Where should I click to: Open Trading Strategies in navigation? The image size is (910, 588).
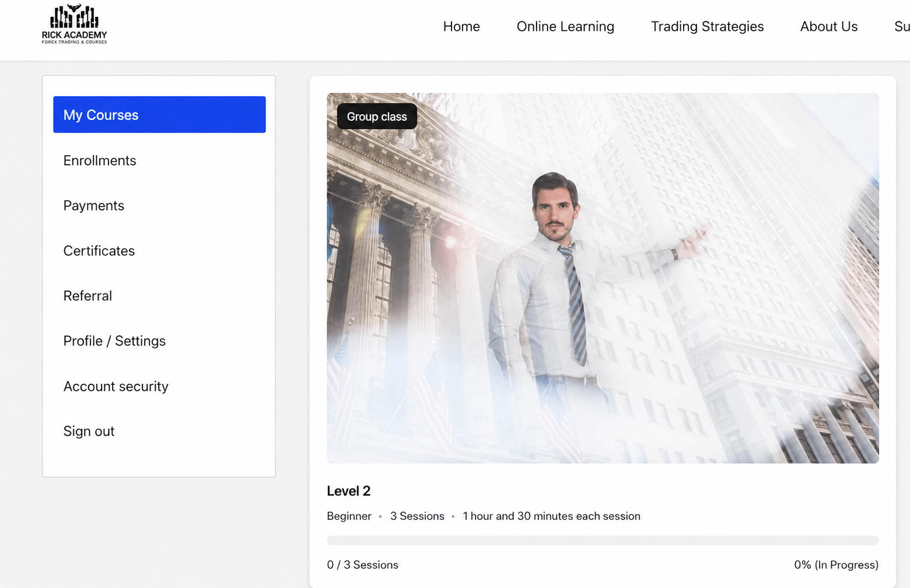point(707,26)
